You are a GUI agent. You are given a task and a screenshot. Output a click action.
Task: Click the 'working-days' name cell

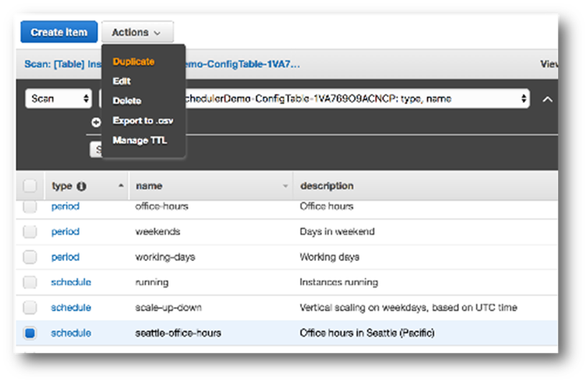165,257
